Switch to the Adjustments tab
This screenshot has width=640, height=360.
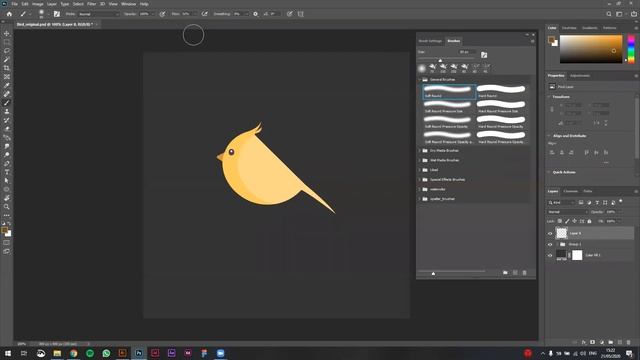[580, 76]
